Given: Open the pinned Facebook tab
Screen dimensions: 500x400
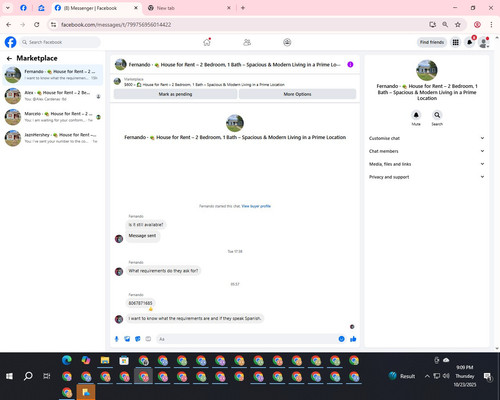Looking at the screenshot, I should [x=23, y=8].
